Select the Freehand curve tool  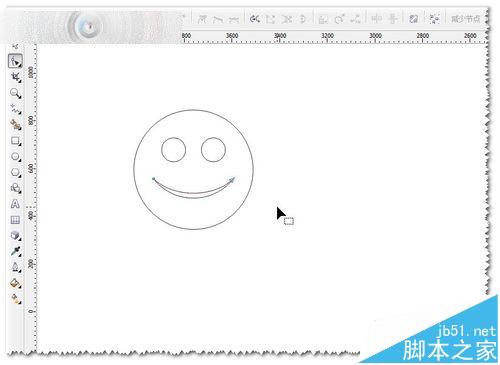(x=15, y=109)
